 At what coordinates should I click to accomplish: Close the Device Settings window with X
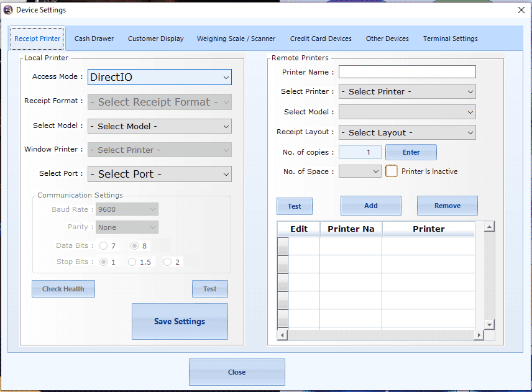(521, 10)
